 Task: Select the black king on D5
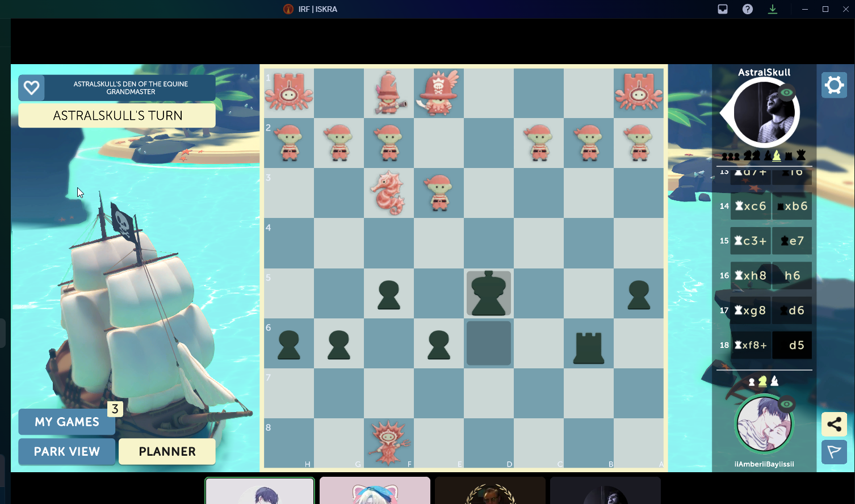[x=489, y=293]
